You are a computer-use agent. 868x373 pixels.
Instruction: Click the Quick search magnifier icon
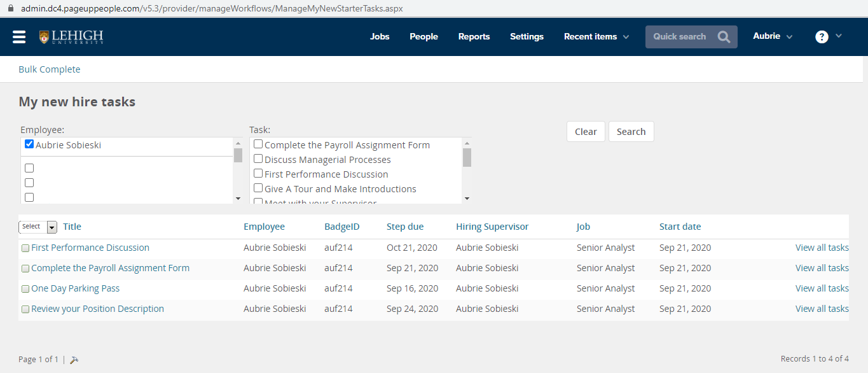coord(724,36)
